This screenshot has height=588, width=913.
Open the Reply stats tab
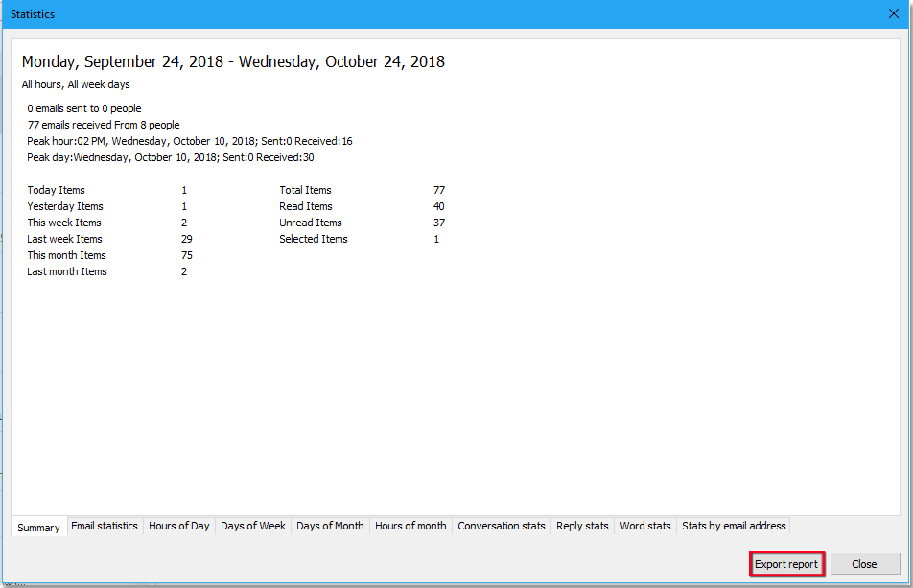pos(582,526)
